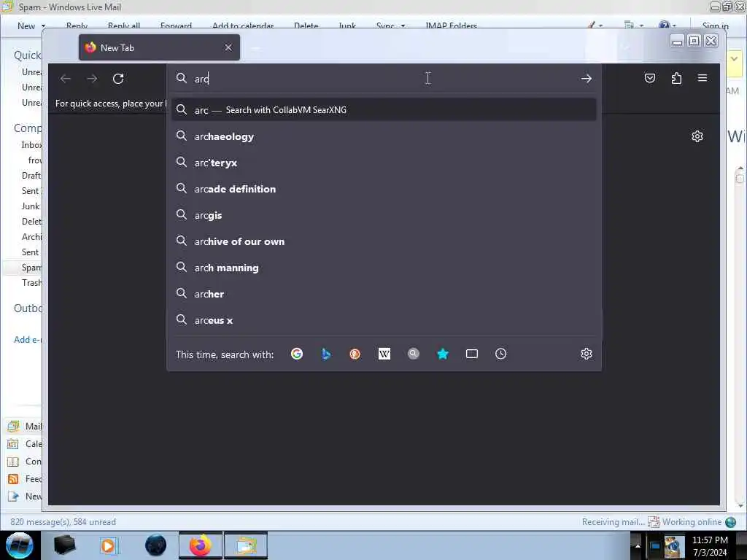747x560 pixels.
Task: Open Trash folder in Live Mail
Action: click(31, 283)
